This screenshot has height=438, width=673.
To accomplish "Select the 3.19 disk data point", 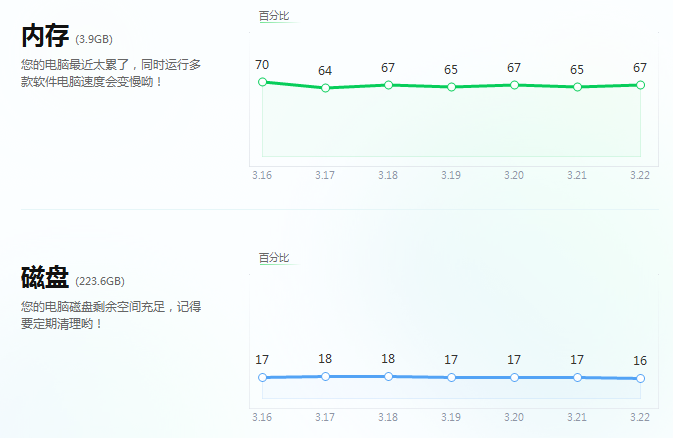I will click(x=451, y=377).
